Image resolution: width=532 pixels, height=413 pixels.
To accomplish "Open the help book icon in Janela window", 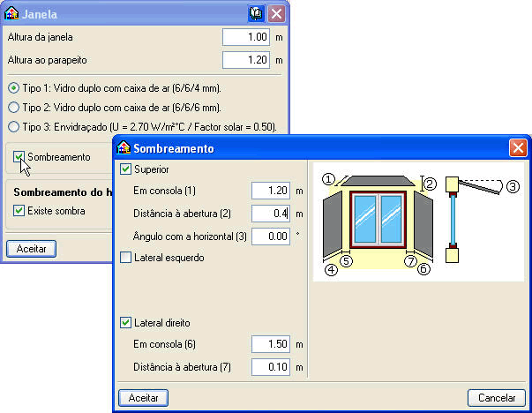I will [256, 14].
